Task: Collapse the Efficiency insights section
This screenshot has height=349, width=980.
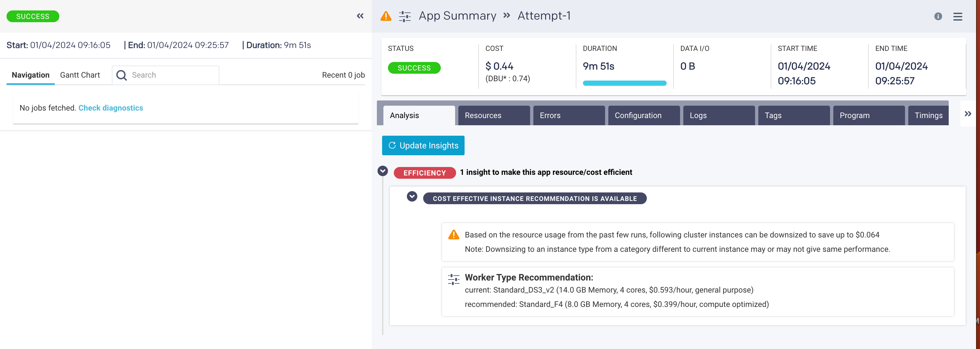Action: pos(382,171)
